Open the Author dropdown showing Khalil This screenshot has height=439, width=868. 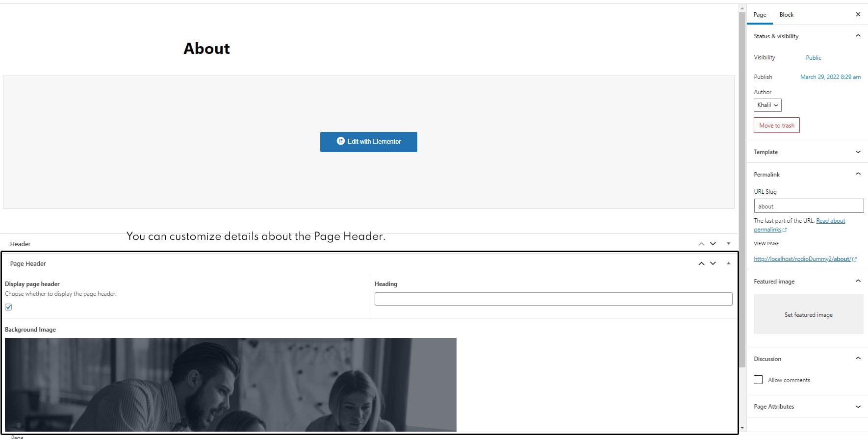[x=767, y=105]
